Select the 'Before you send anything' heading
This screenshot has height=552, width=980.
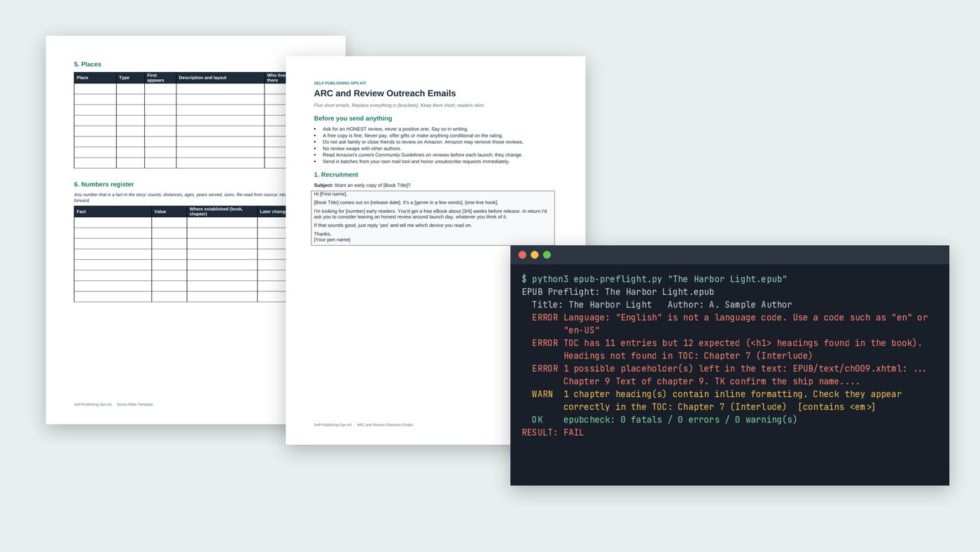(x=353, y=118)
